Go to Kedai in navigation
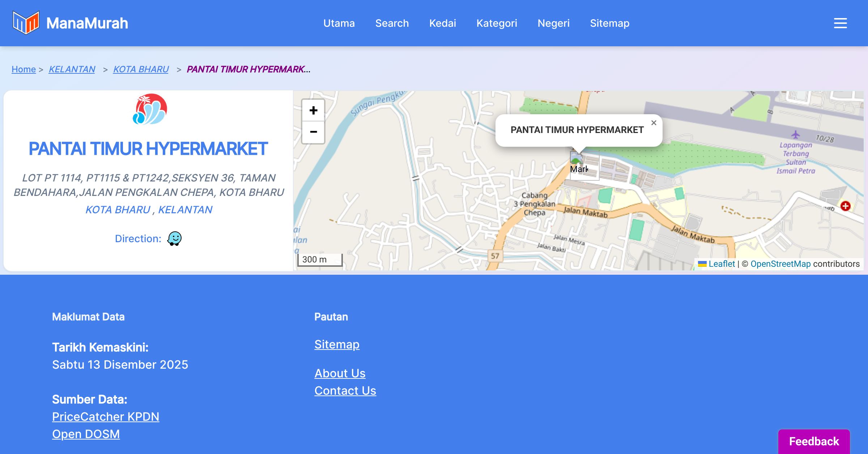868x454 pixels. click(442, 23)
